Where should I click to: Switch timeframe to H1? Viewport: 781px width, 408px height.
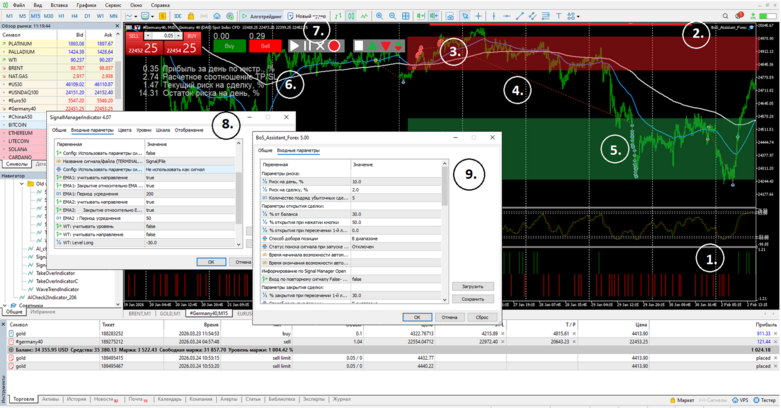tap(62, 17)
